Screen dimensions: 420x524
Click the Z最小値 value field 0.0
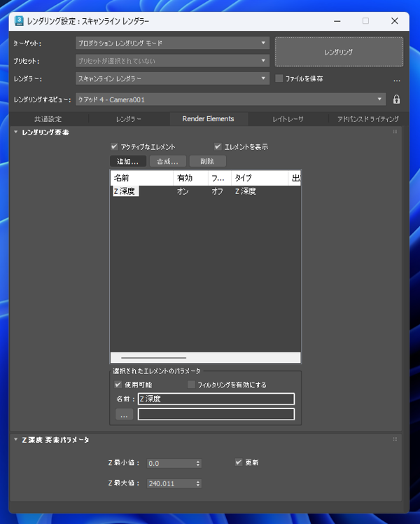coord(171,463)
